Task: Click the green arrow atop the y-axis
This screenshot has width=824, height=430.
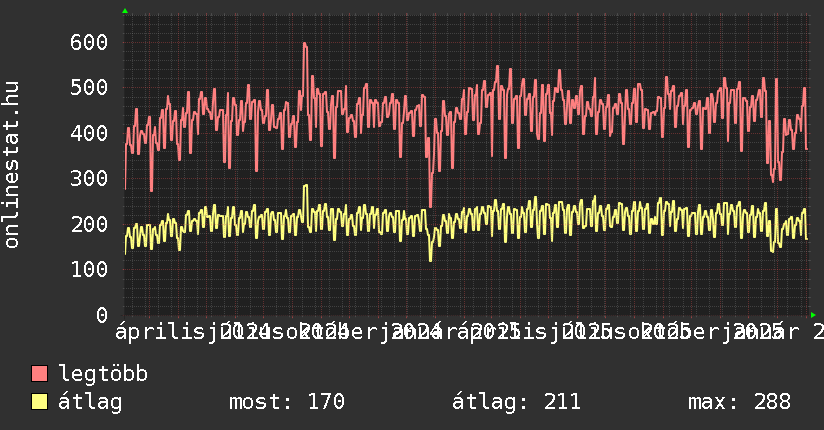Action: (x=125, y=11)
